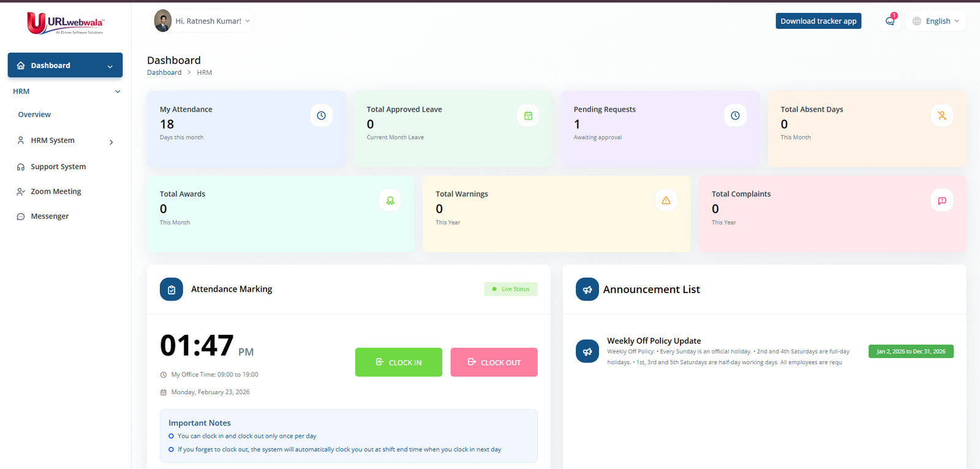Click the green CLOCK IN button
The image size is (980, 469).
(x=399, y=362)
